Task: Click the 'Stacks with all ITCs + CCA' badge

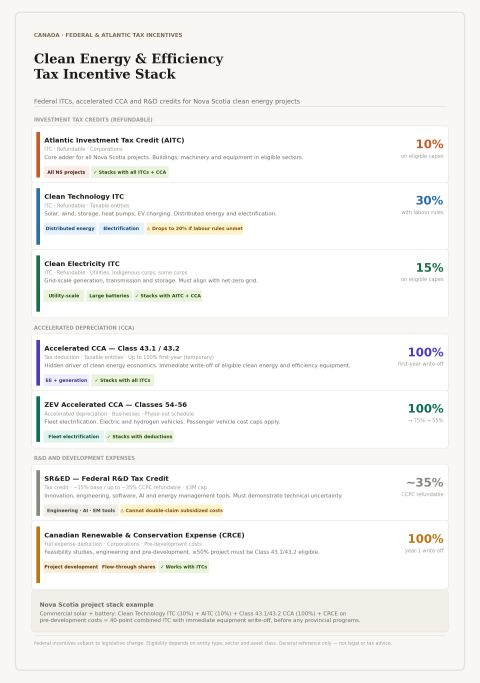Action: point(130,172)
